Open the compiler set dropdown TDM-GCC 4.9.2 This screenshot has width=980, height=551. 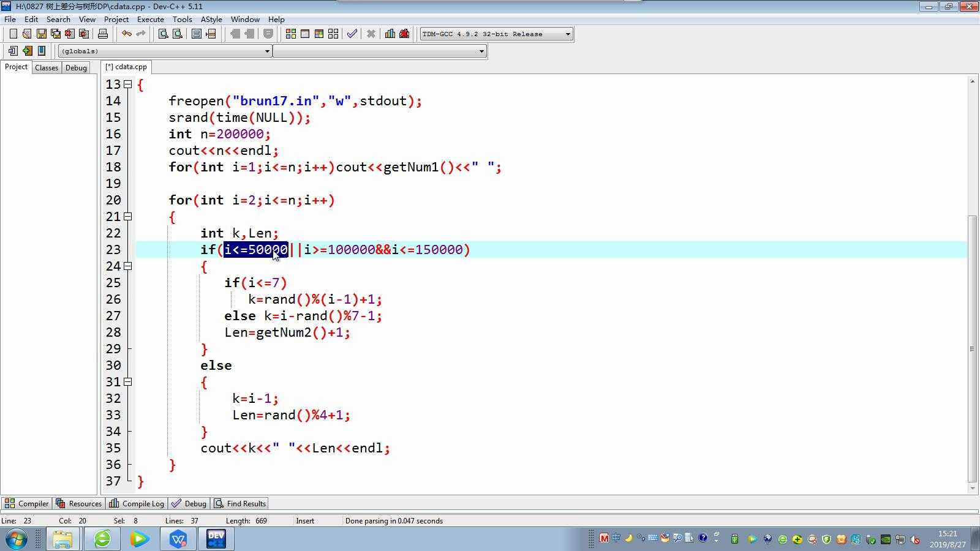496,34
